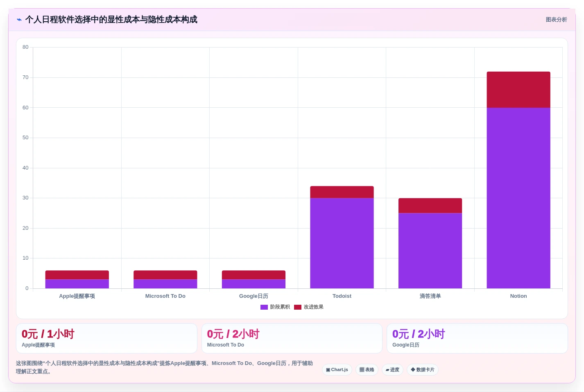Image resolution: width=584 pixels, height=392 pixels.
Task: Click the 图表分析 label
Action: point(556,20)
